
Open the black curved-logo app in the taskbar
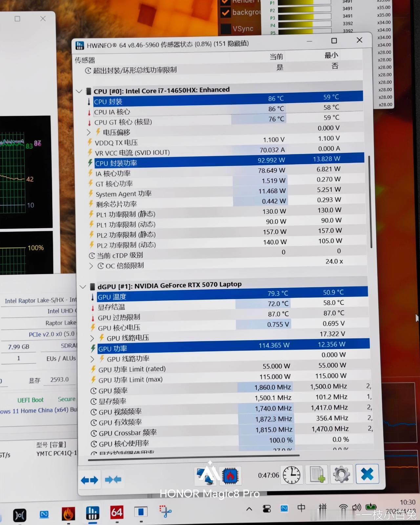(19, 515)
